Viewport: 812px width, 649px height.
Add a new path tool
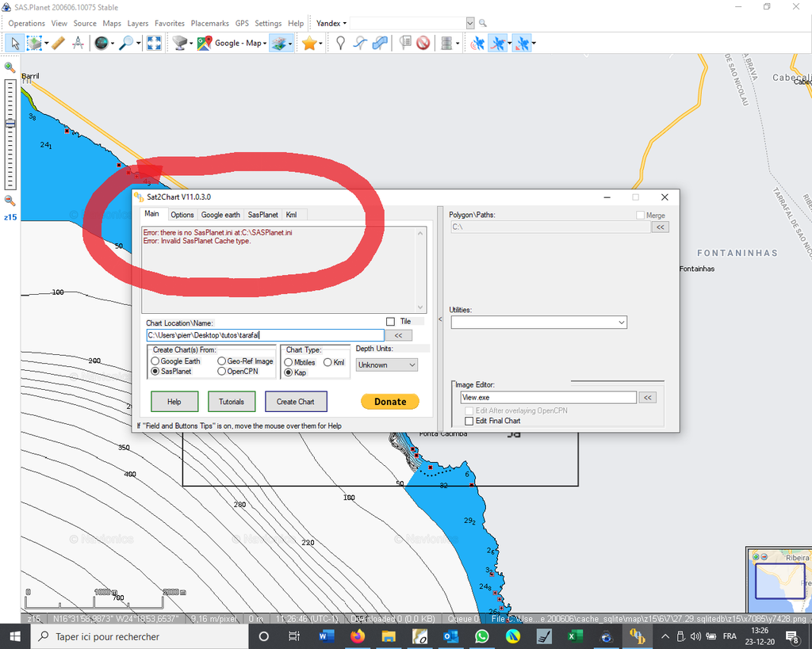click(360, 44)
